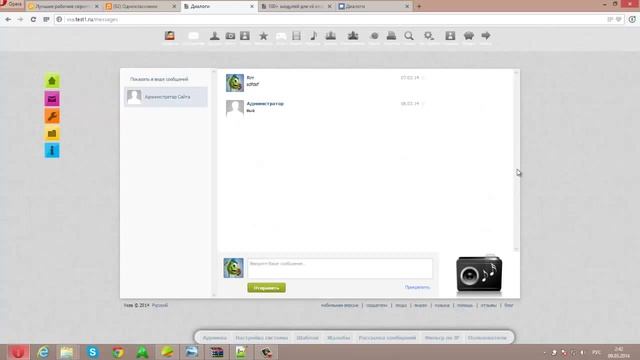Close the active Диалоги browser tab
The height and width of the screenshot is (360, 640).
pos(252,7)
